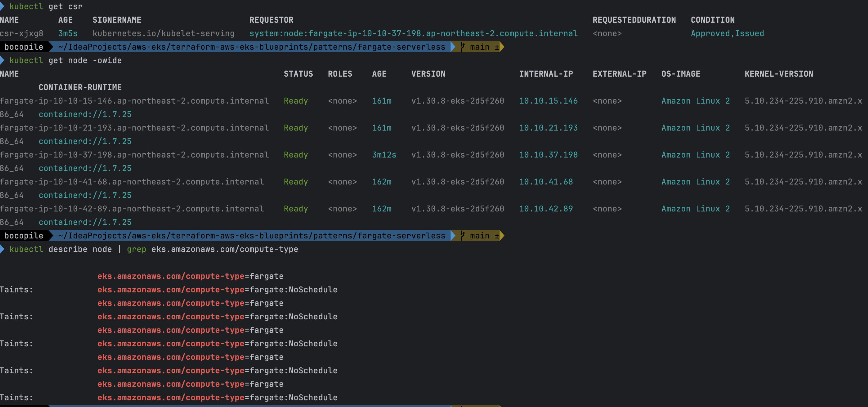Click the 'bocopile' prompt segment above 'kubectl describe node'

[24, 235]
